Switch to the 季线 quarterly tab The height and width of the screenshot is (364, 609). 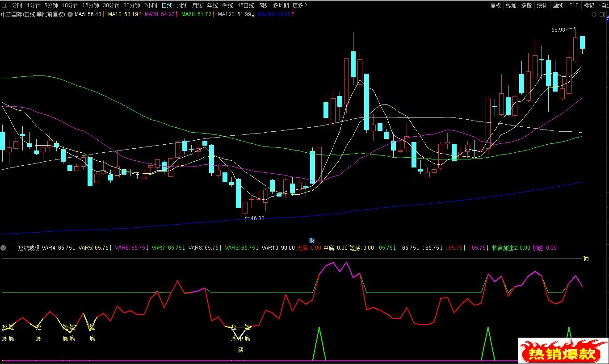pyautogui.click(x=227, y=5)
